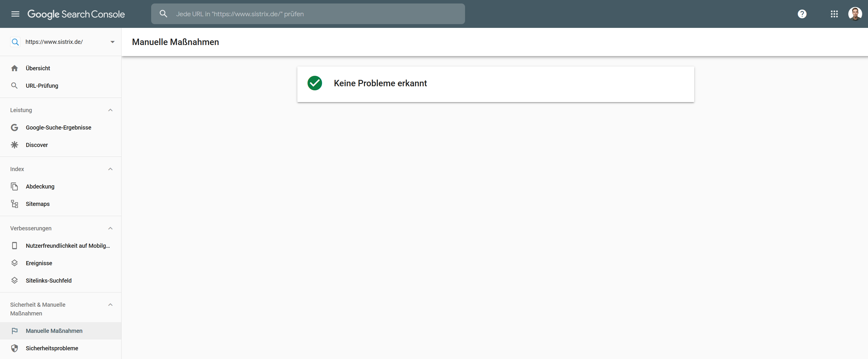The image size is (868, 359).
Task: Open the Google apps grid
Action: click(x=834, y=14)
